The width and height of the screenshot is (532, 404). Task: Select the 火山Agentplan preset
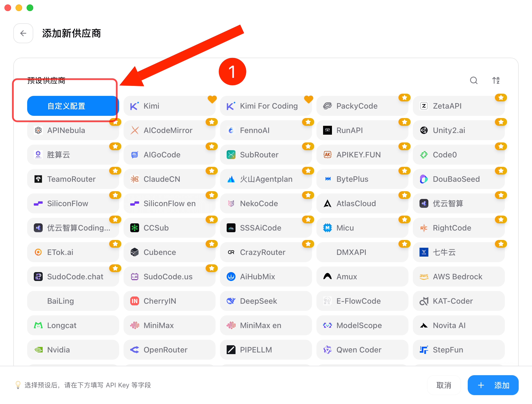pos(266,179)
